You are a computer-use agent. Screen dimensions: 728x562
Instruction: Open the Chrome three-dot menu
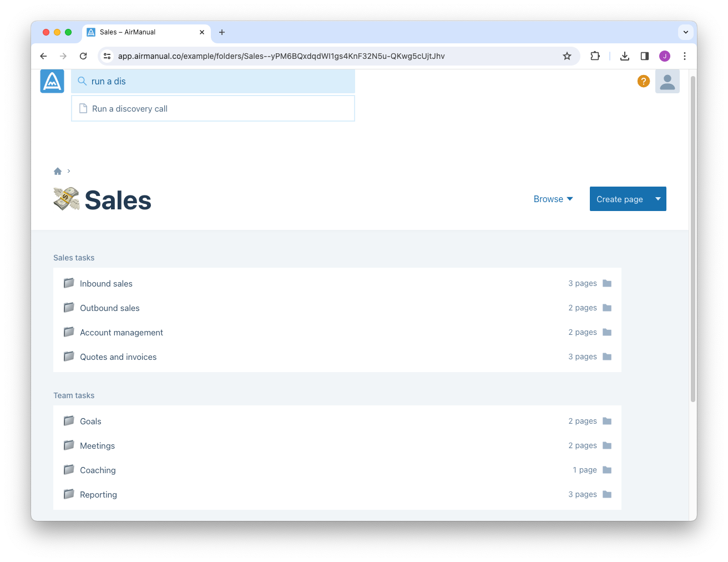tap(685, 56)
